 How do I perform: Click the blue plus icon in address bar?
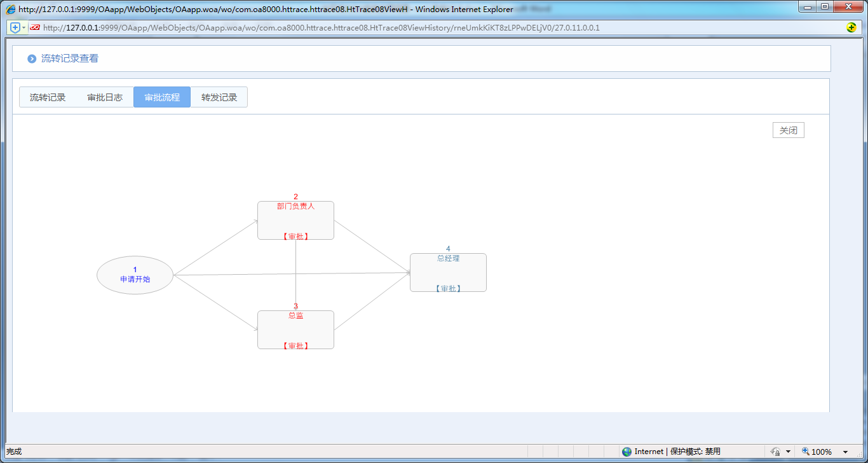(x=15, y=28)
